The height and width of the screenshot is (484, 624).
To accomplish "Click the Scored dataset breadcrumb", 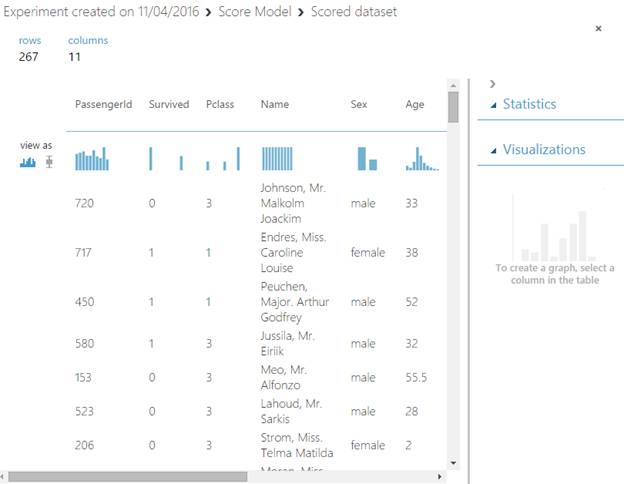I will tap(354, 12).
